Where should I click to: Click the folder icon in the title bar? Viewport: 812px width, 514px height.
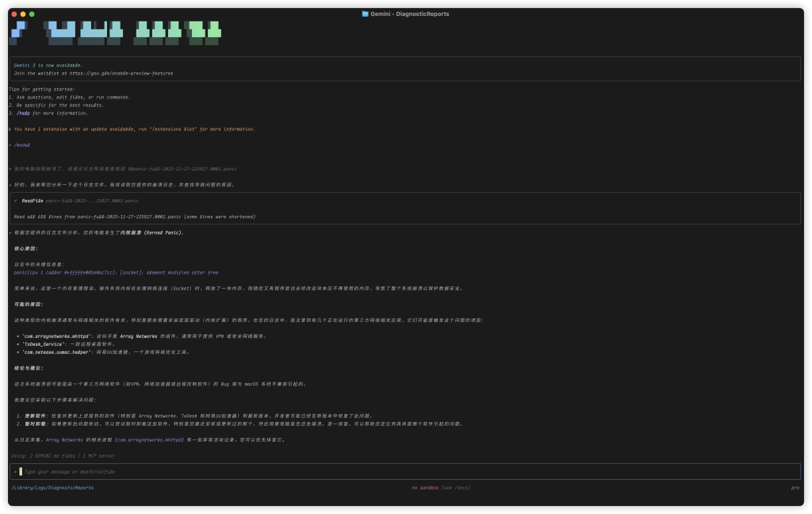coord(365,13)
